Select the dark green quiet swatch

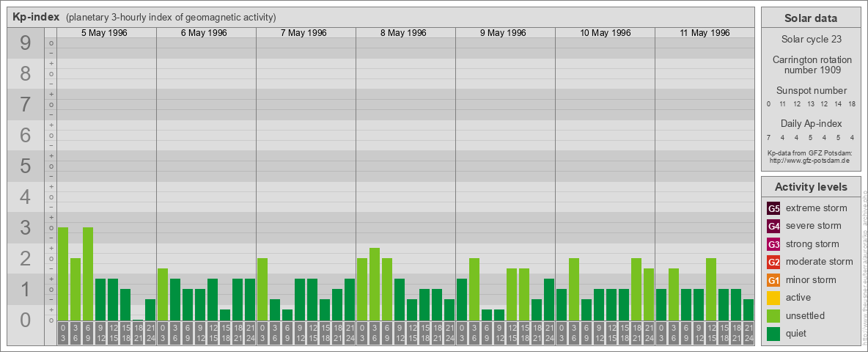tap(774, 334)
